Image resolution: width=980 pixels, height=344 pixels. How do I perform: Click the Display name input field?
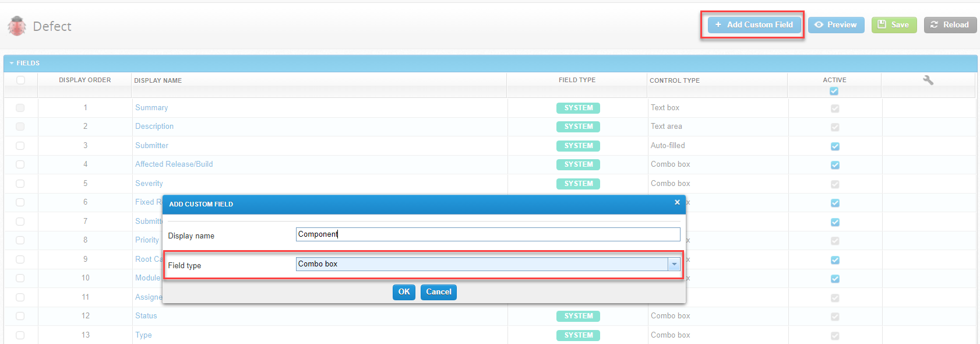pyautogui.click(x=488, y=234)
